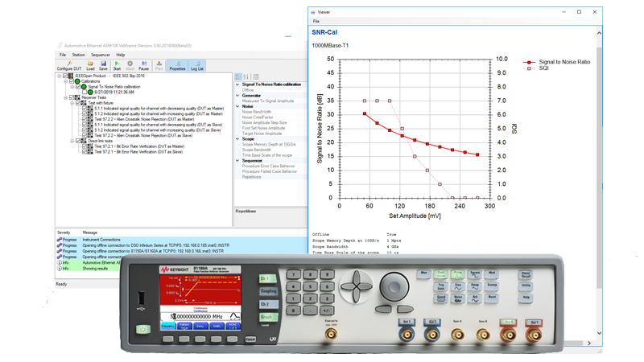Image resolution: width=644 pixels, height=362 pixels.
Task: Click the Direct link tests node icon
Action: coord(84,142)
